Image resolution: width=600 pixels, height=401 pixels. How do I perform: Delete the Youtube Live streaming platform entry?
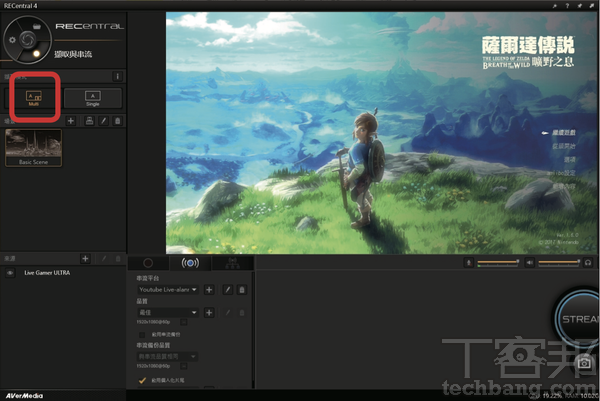tap(242, 289)
